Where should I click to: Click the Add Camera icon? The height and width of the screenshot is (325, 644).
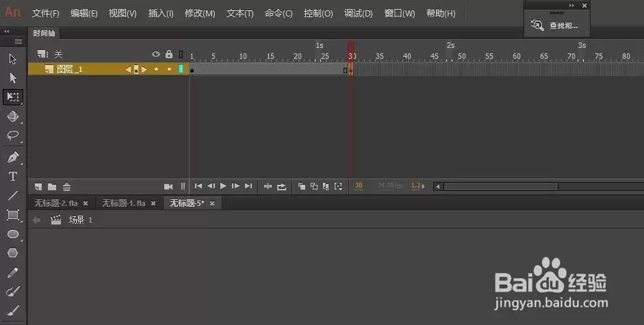point(168,187)
